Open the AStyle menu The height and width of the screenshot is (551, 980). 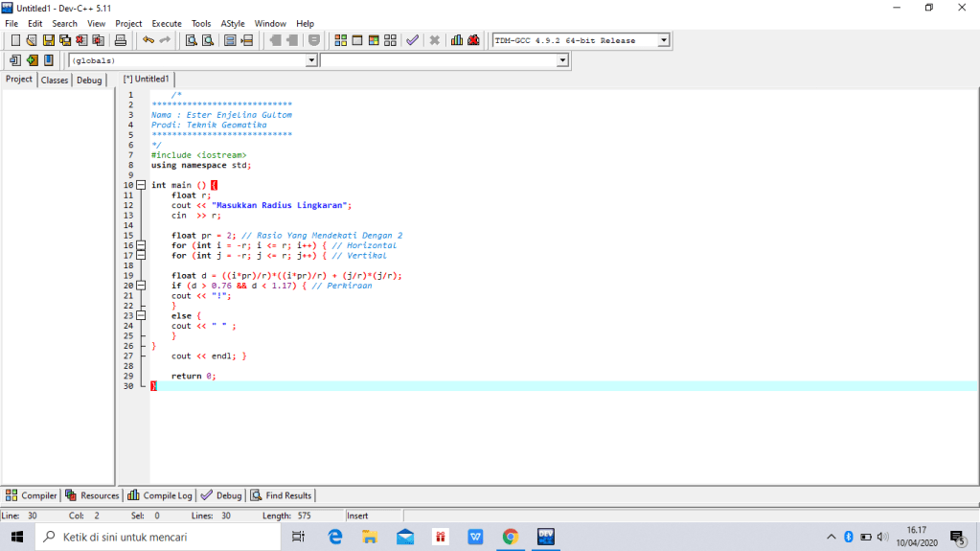232,23
